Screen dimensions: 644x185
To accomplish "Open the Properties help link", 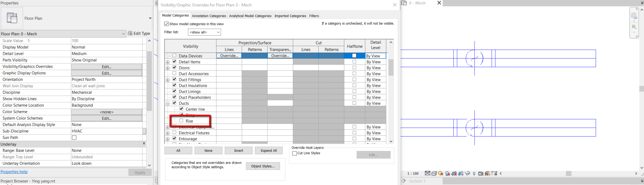I will point(14,172).
